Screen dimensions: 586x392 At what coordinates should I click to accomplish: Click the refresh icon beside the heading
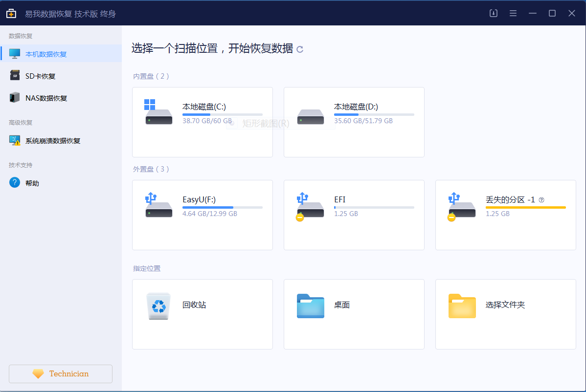(x=300, y=49)
